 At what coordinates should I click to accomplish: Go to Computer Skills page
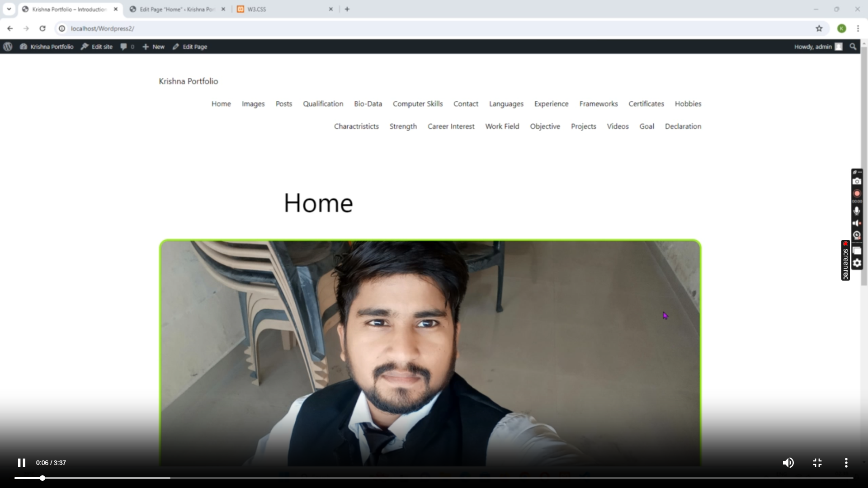click(x=418, y=104)
